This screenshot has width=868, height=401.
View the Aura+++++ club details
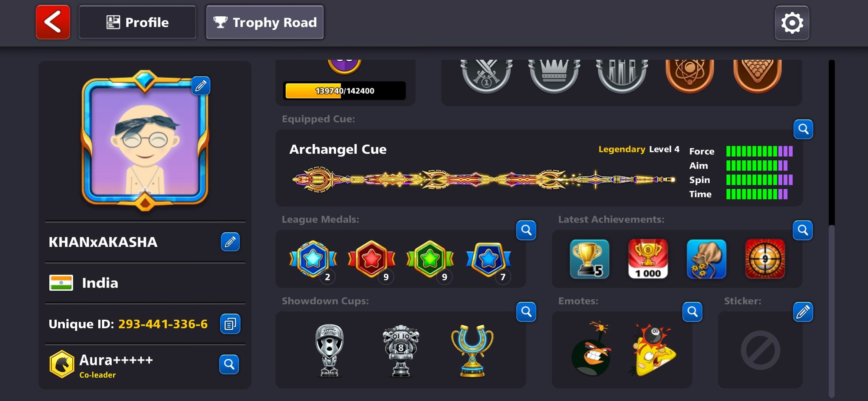229,365
